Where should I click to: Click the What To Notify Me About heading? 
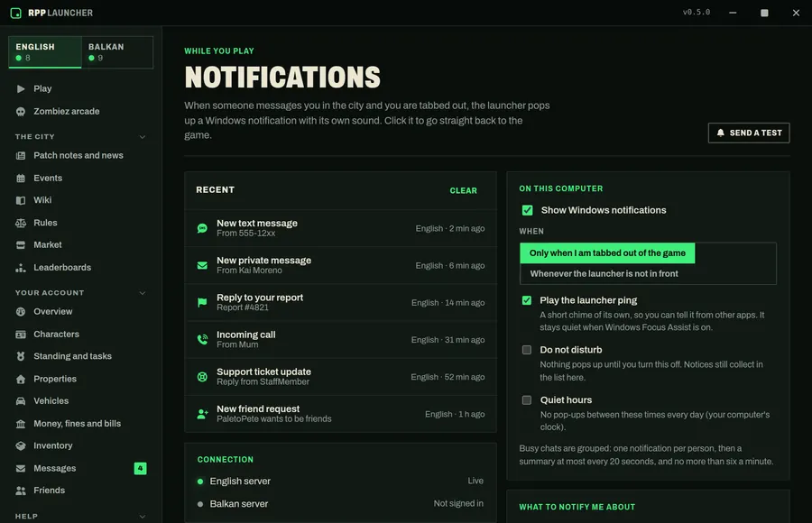pos(577,508)
